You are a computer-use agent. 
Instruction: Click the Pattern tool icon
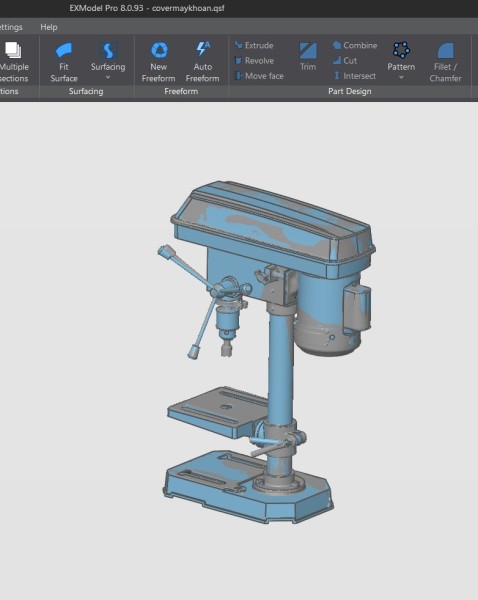[401, 50]
